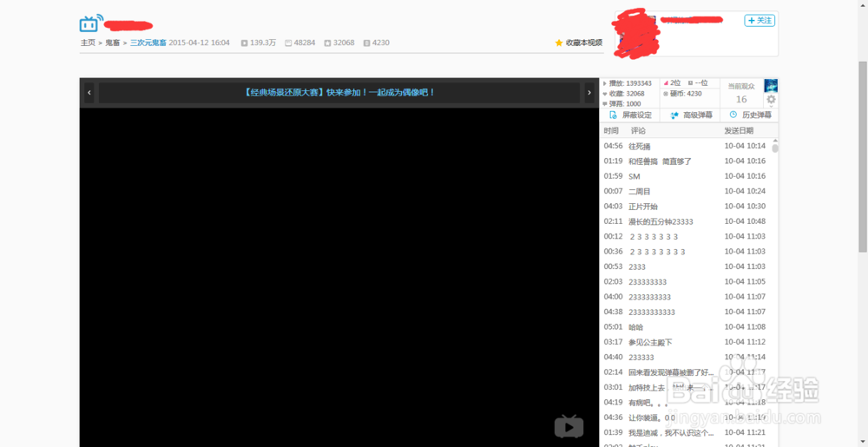
Task: Select the danmaku row 有病吧。。。
Action: click(686, 402)
